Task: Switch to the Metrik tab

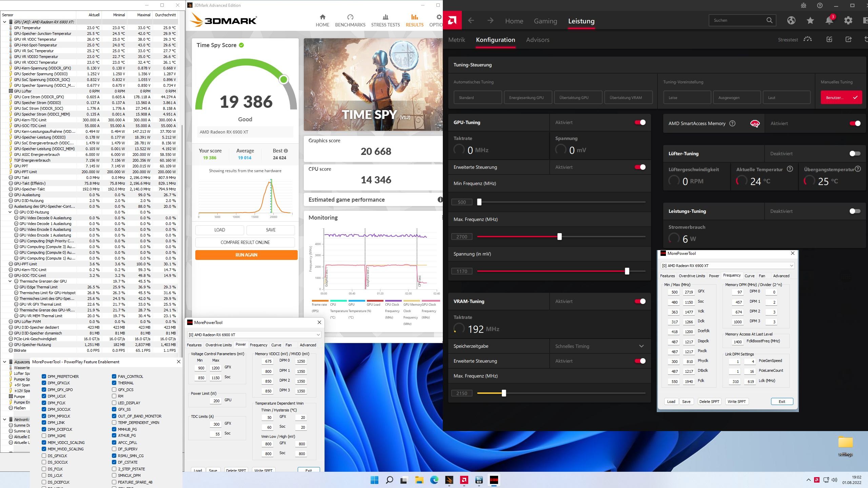Action: tap(456, 40)
